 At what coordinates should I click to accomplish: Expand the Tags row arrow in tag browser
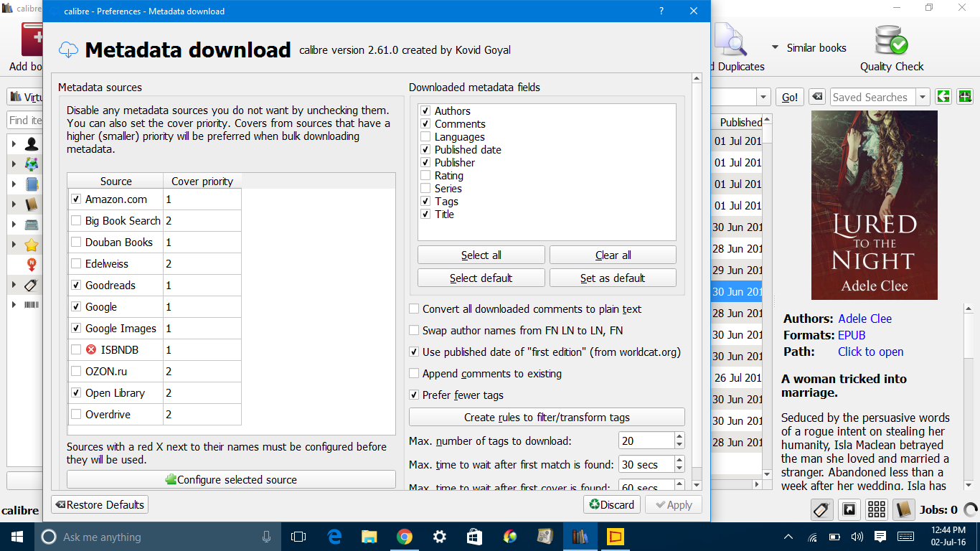point(14,285)
